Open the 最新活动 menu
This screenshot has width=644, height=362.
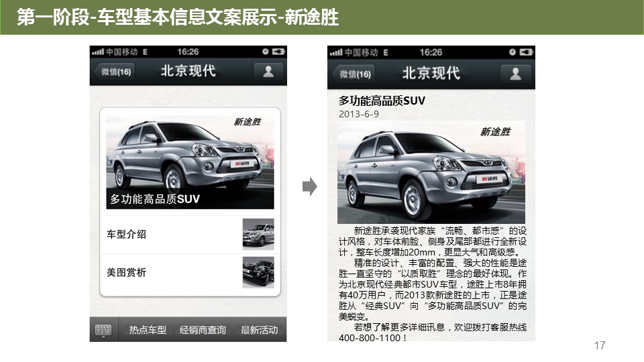coord(259,330)
